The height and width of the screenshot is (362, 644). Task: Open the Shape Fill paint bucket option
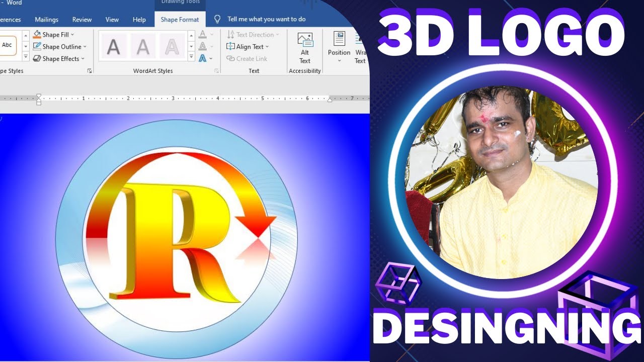pyautogui.click(x=53, y=35)
